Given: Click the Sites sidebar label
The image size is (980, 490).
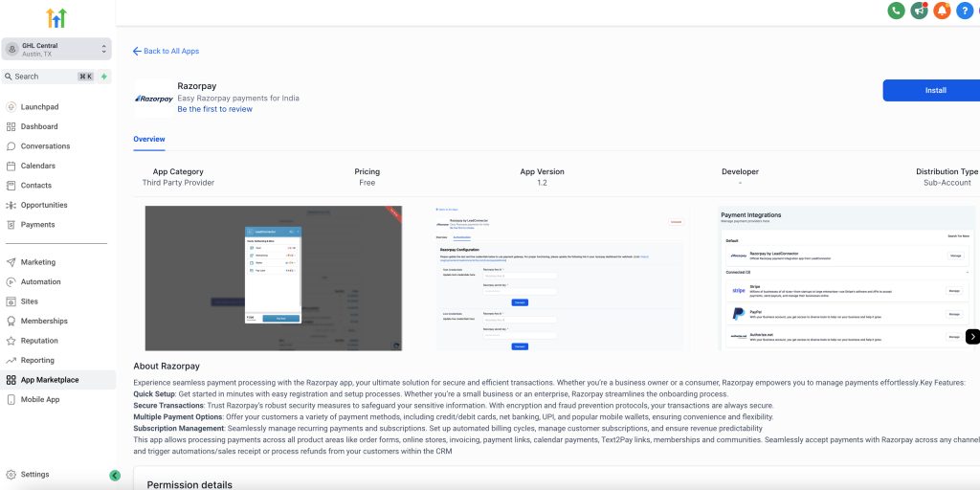Looking at the screenshot, I should [x=30, y=301].
